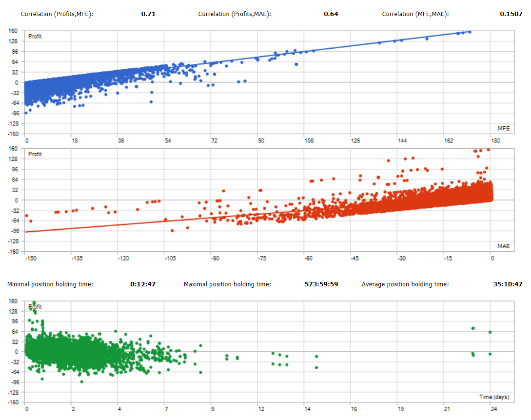Click the MAE axis label on red chart

[x=504, y=246]
